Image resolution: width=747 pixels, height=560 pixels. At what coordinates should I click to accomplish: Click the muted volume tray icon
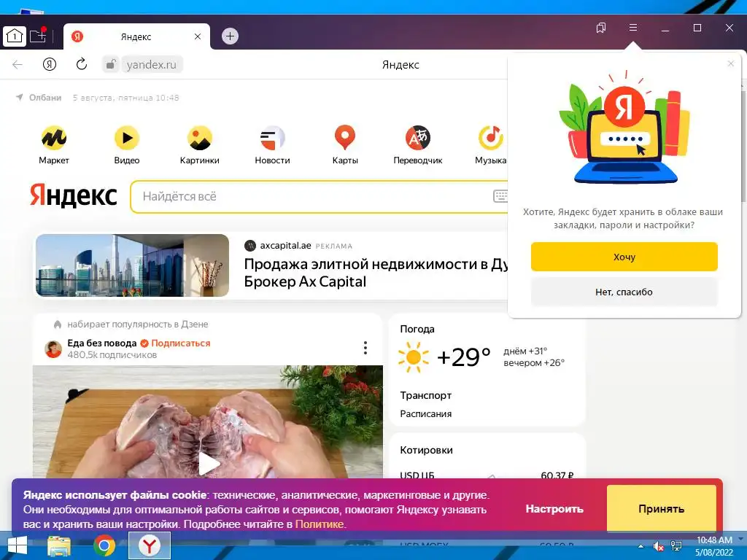659,546
